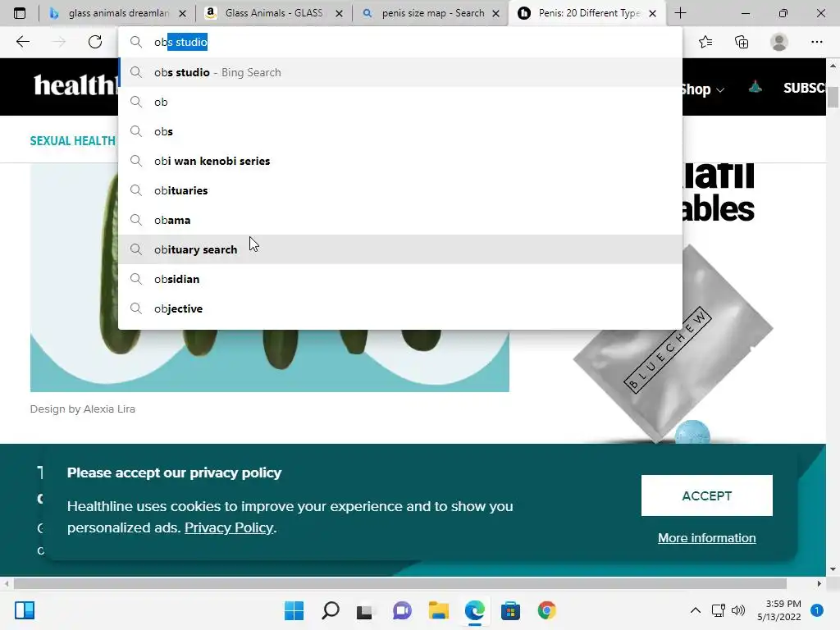Click the SUBSCRIBE button in the header
The image size is (840, 630).
pos(804,88)
